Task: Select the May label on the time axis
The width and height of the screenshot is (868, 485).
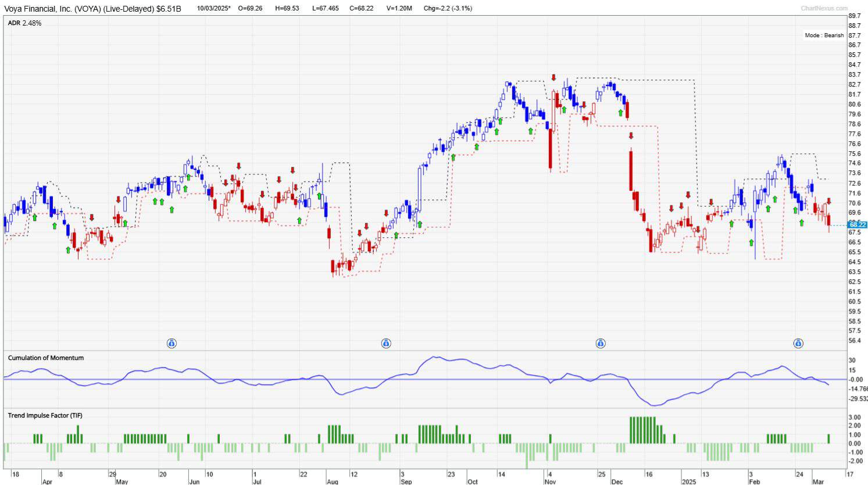Action: tap(122, 482)
